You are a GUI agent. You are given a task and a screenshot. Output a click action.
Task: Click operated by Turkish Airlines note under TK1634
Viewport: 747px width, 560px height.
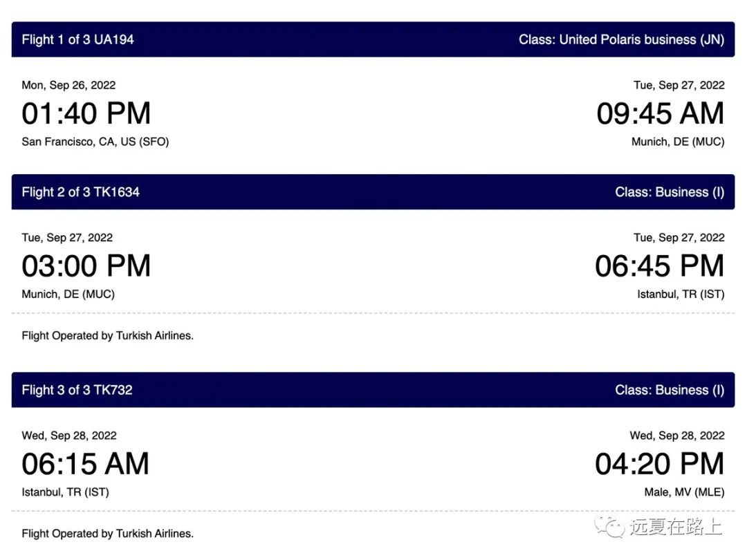click(x=108, y=336)
